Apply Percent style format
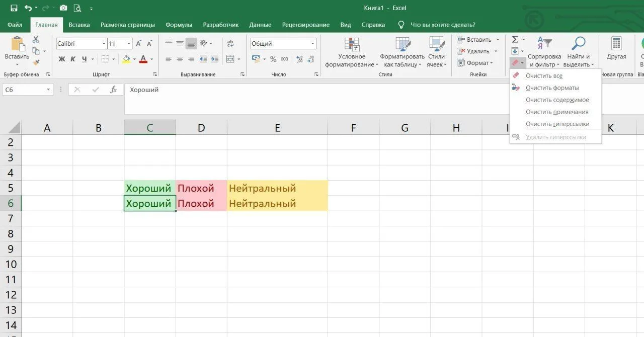The height and width of the screenshot is (337, 644). click(273, 59)
